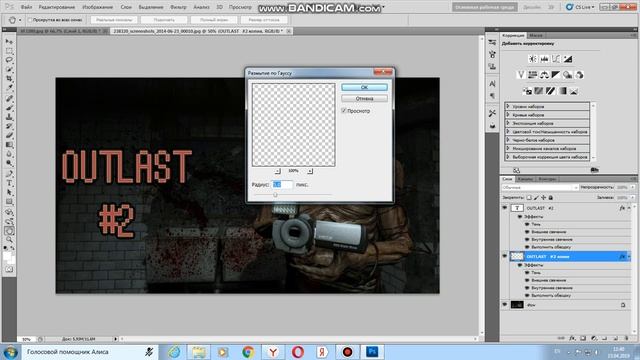Open the Изображение menu

pyautogui.click(x=98, y=7)
